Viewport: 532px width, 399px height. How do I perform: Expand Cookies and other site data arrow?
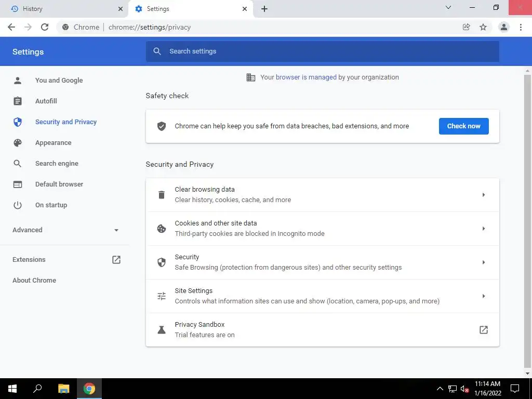tap(484, 229)
